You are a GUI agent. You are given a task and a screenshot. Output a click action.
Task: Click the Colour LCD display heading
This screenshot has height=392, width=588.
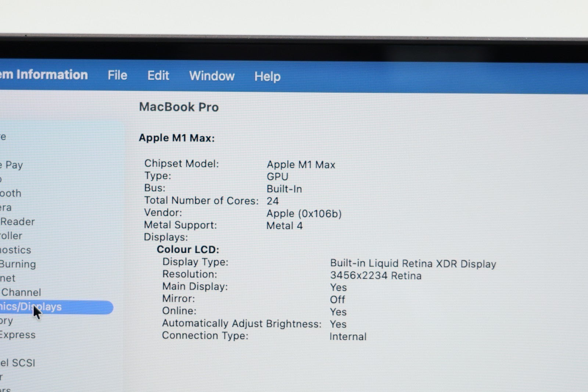click(x=188, y=249)
